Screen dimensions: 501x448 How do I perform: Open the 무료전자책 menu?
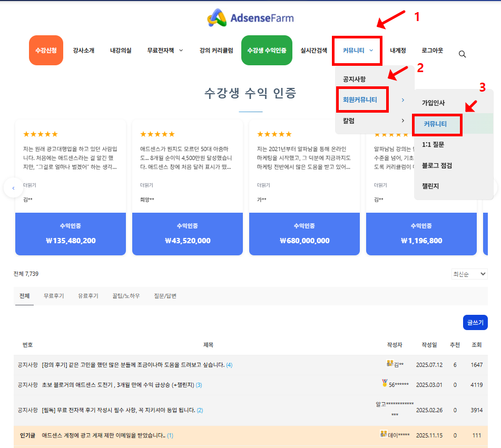[x=160, y=51]
